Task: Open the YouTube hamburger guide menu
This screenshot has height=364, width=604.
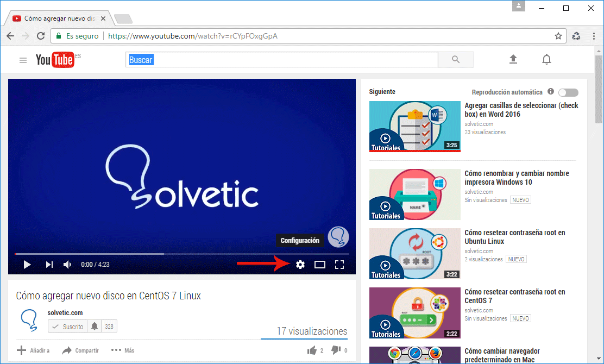Action: click(x=23, y=60)
